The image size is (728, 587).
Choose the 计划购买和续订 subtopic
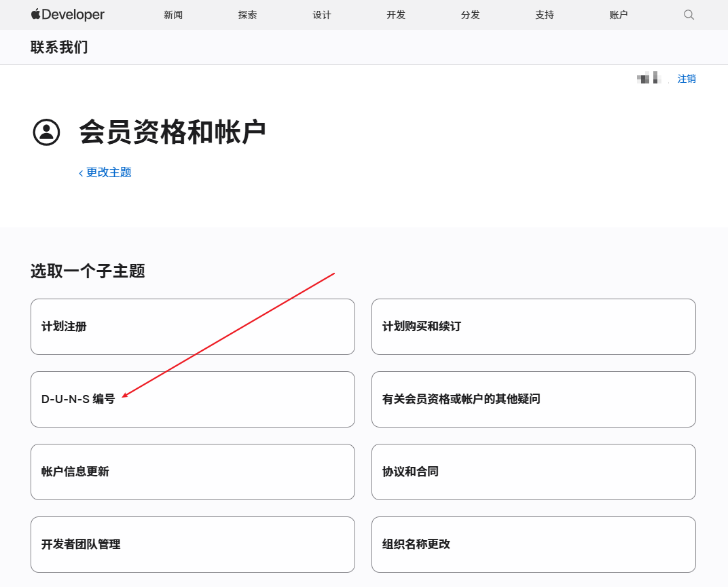(533, 326)
